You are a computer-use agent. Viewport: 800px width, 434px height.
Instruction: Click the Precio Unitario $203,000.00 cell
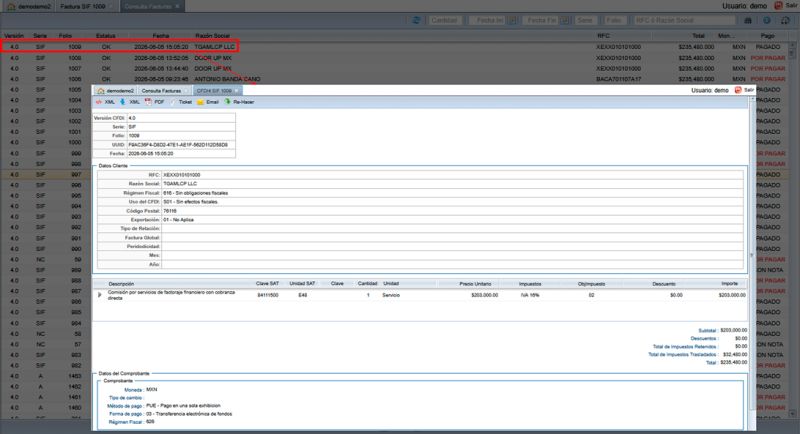[485, 295]
